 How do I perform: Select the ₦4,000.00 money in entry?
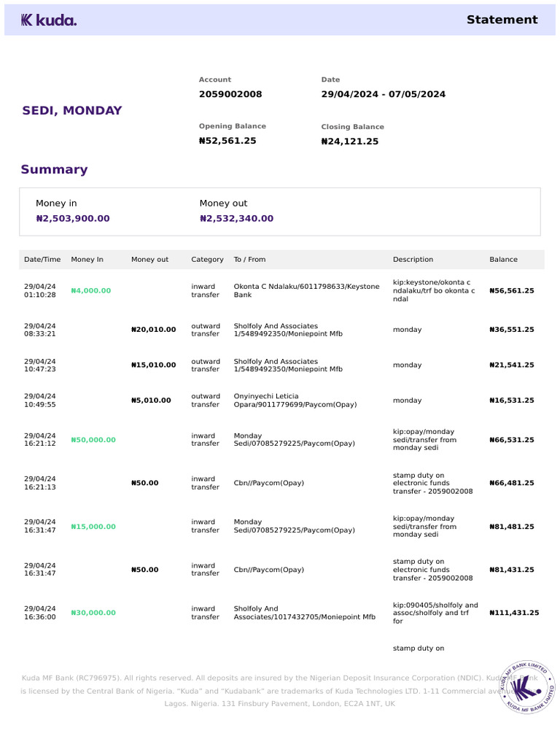[90, 290]
